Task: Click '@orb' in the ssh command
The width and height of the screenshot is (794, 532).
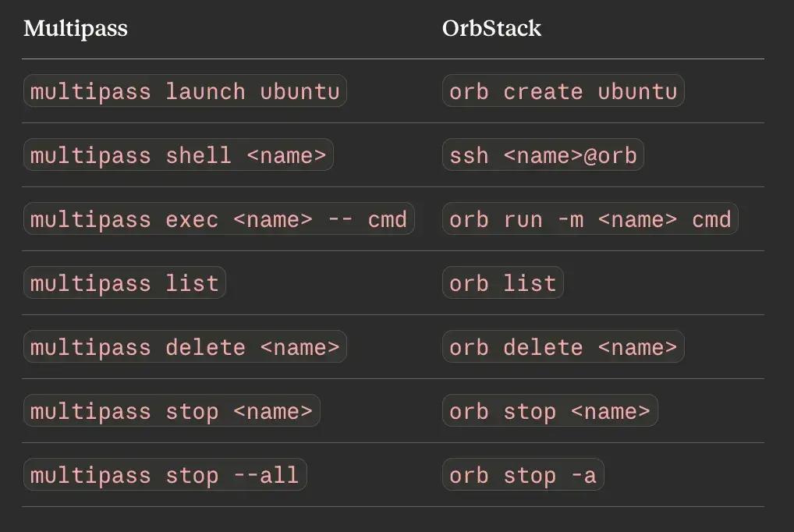Action: tap(610, 155)
